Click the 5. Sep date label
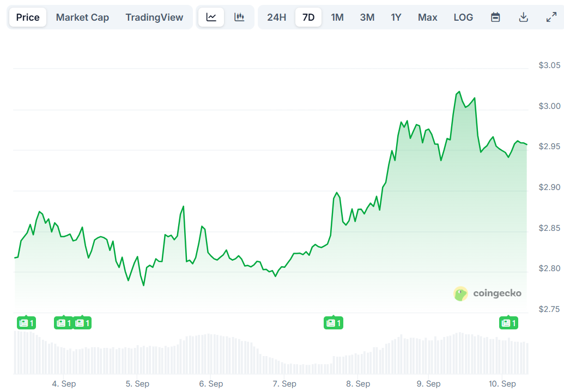This screenshot has width=564, height=392. click(137, 384)
